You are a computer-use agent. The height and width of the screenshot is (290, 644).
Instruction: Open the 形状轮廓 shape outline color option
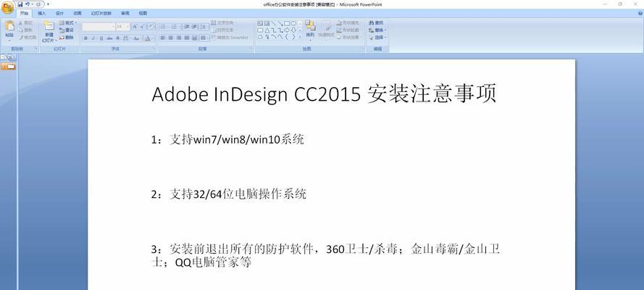(348, 30)
